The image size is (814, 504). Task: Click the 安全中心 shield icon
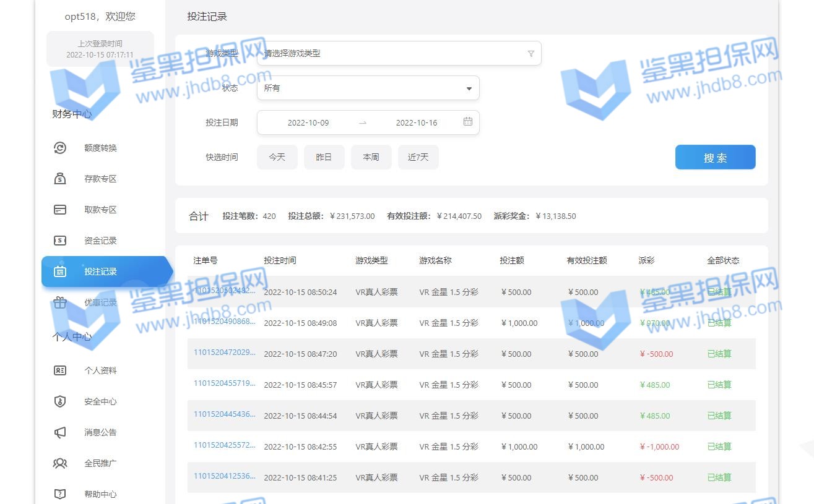point(60,401)
